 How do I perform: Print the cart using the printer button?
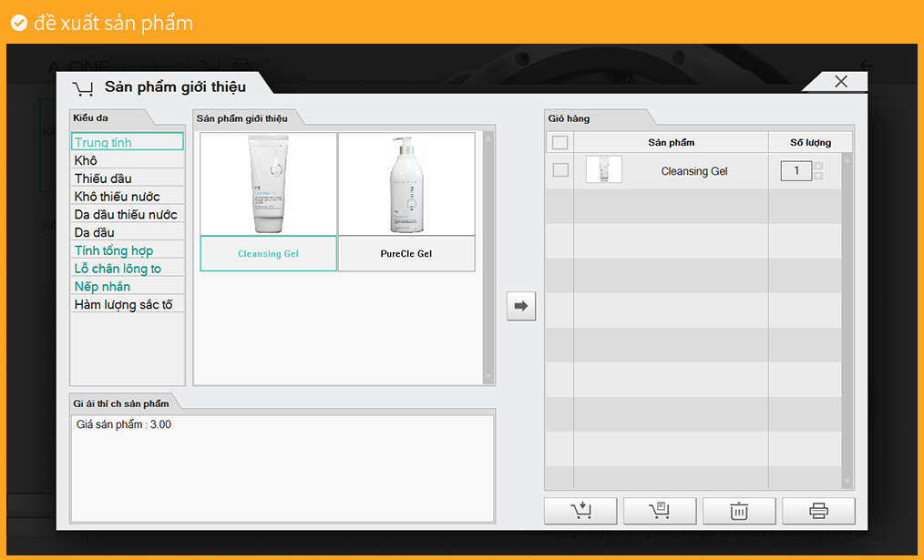click(x=818, y=511)
